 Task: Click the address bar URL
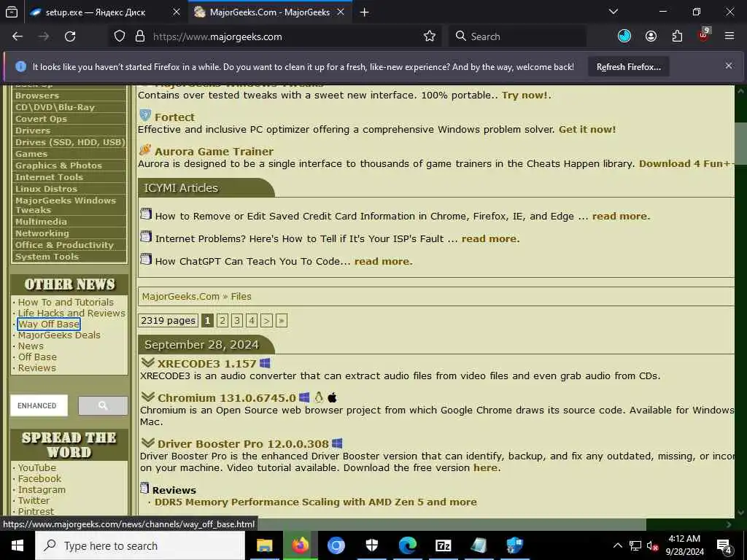217,36
